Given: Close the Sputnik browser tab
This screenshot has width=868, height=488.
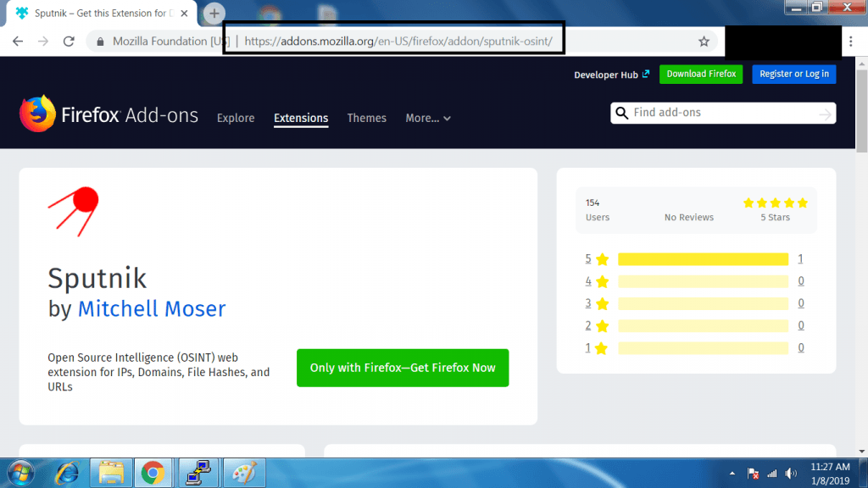Looking at the screenshot, I should coord(184,14).
